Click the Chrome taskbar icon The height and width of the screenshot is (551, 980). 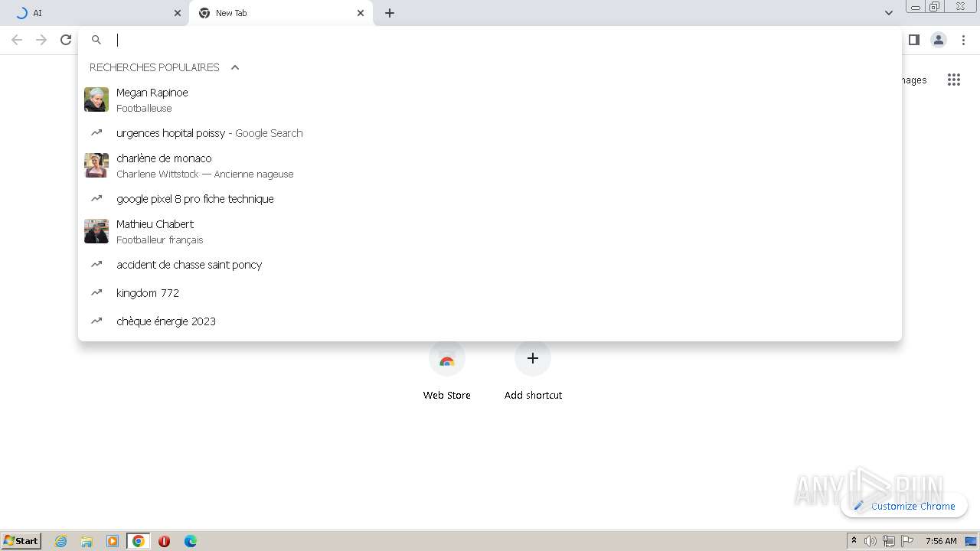coord(139,541)
